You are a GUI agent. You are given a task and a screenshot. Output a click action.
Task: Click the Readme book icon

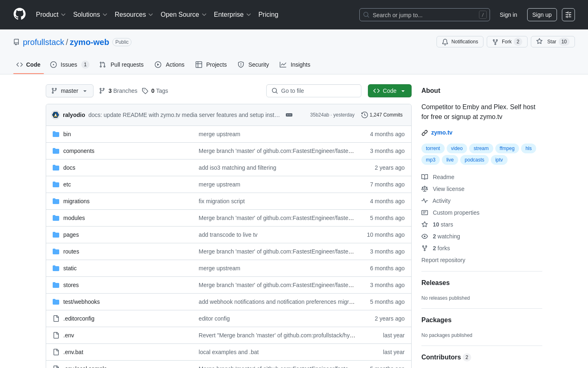(x=425, y=177)
